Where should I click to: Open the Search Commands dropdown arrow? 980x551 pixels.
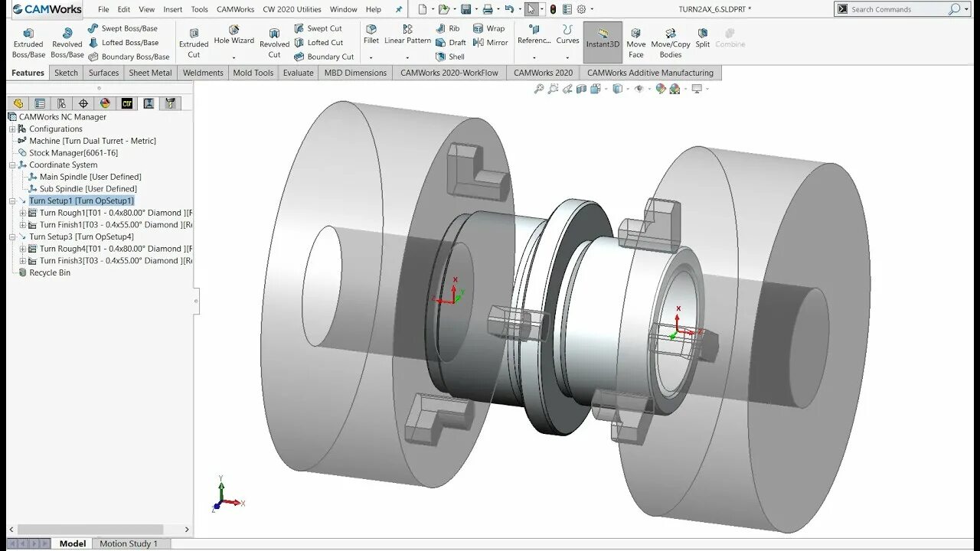965,9
